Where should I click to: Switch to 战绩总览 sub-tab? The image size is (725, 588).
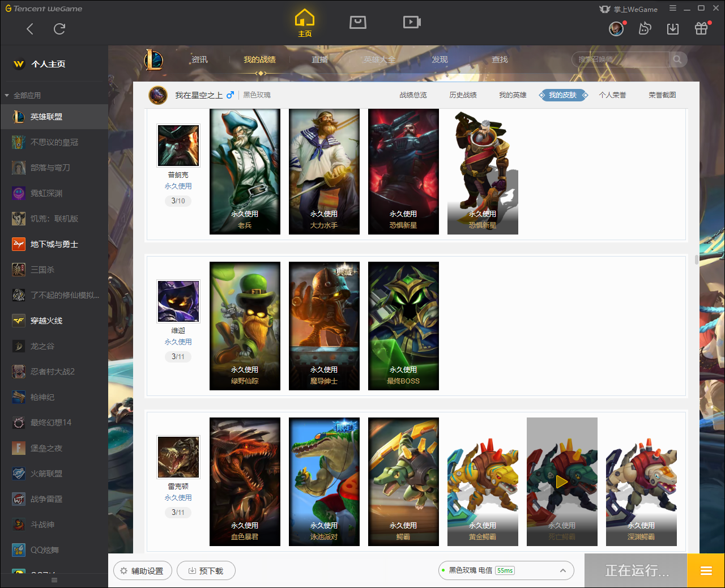pos(413,95)
